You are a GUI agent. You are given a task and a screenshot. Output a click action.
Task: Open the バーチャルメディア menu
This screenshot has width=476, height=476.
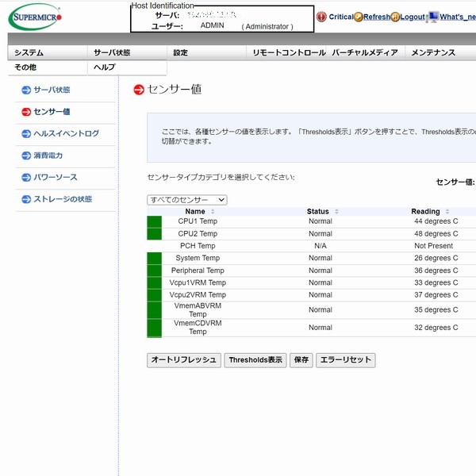coord(365,52)
